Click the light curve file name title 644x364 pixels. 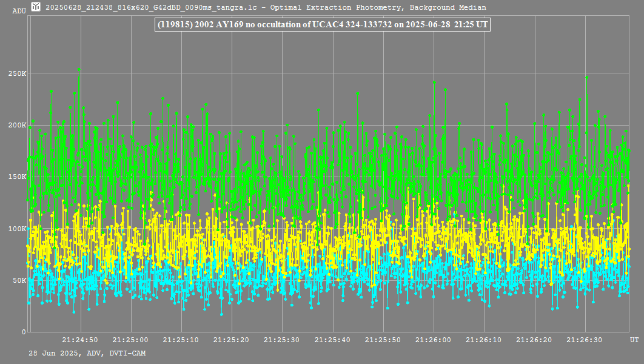coord(266,7)
